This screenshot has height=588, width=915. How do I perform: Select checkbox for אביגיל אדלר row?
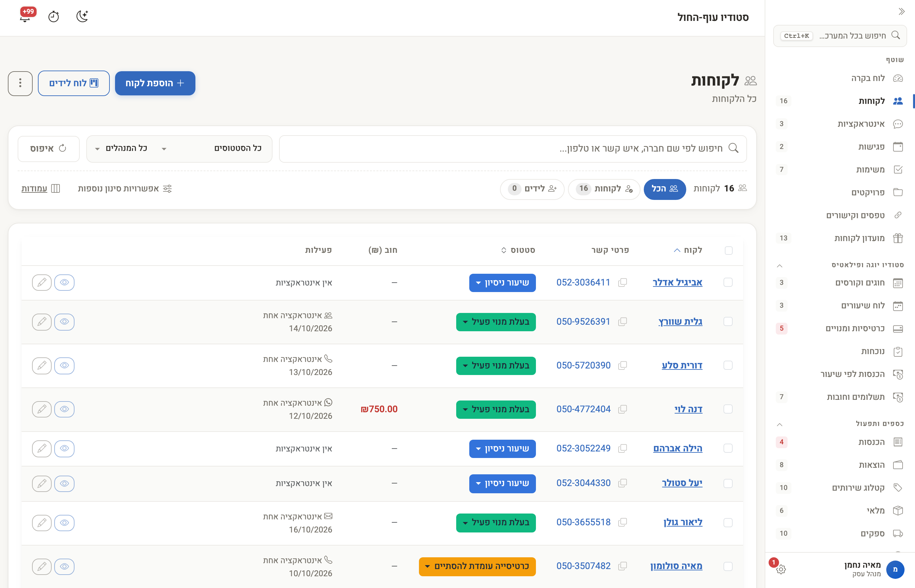coord(728,283)
